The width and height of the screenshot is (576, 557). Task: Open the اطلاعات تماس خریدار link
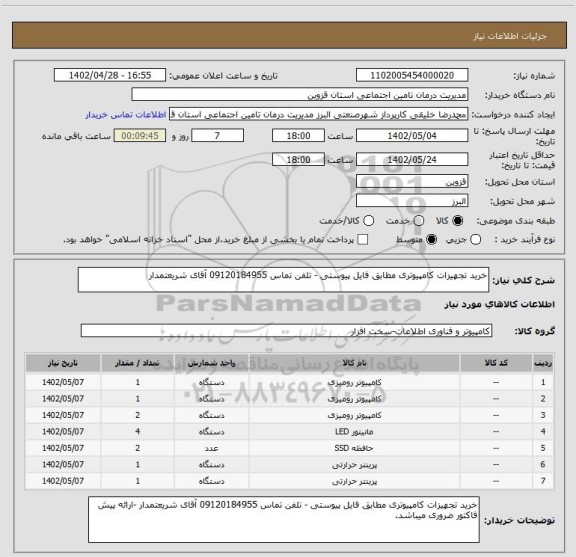coord(126,115)
